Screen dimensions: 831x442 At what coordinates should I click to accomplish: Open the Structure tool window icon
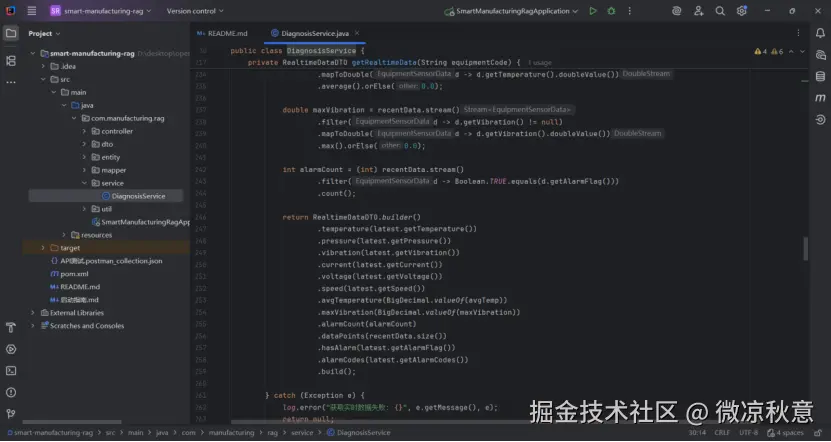[11, 61]
